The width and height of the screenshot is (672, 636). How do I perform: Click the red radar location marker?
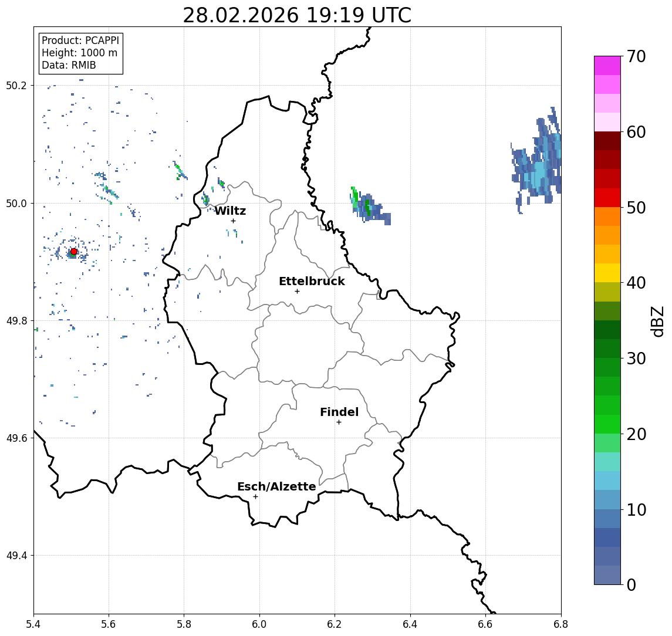74,252
